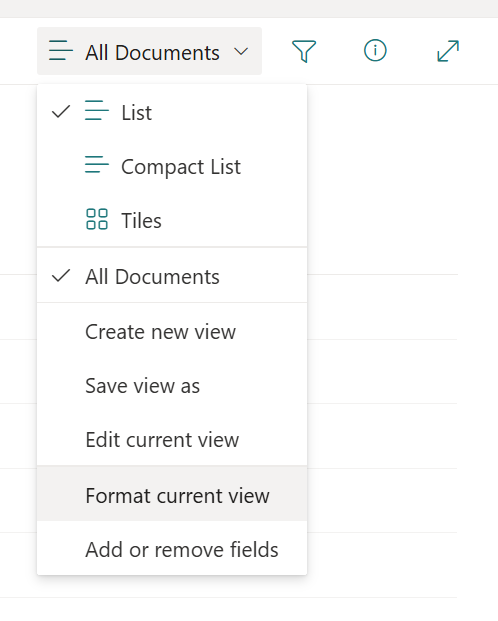The height and width of the screenshot is (621, 498).
Task: Click view switcher lines icon beside All Documents
Action: click(x=61, y=50)
